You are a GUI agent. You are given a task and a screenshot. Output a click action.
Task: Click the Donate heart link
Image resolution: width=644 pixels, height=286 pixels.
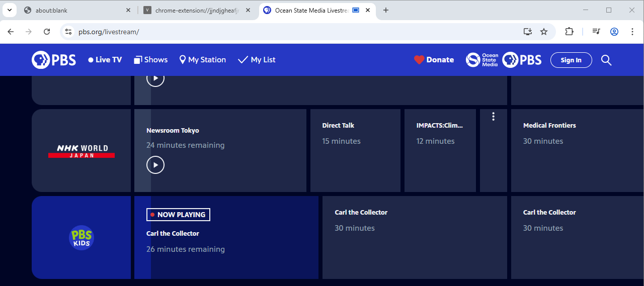434,60
